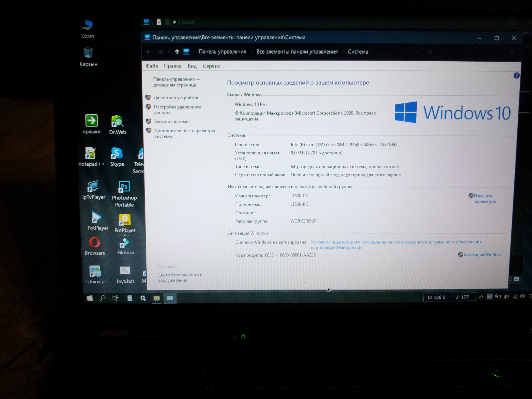Select the WORKGROUP value text

coord(303,221)
